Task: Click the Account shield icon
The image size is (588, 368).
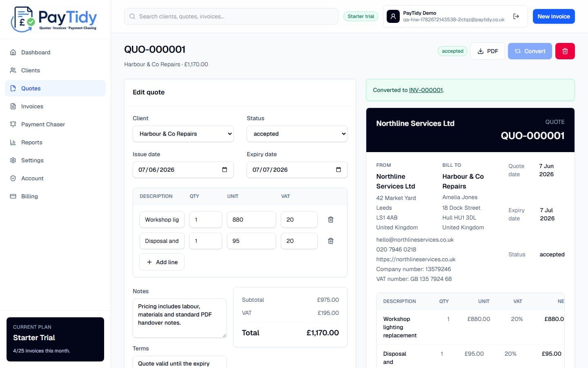Action: (13, 178)
